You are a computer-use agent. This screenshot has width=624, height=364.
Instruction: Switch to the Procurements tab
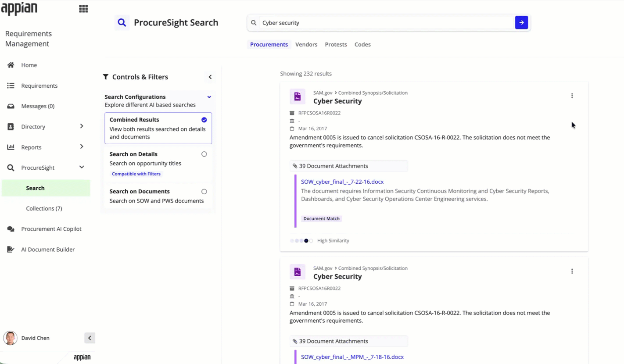[269, 44]
